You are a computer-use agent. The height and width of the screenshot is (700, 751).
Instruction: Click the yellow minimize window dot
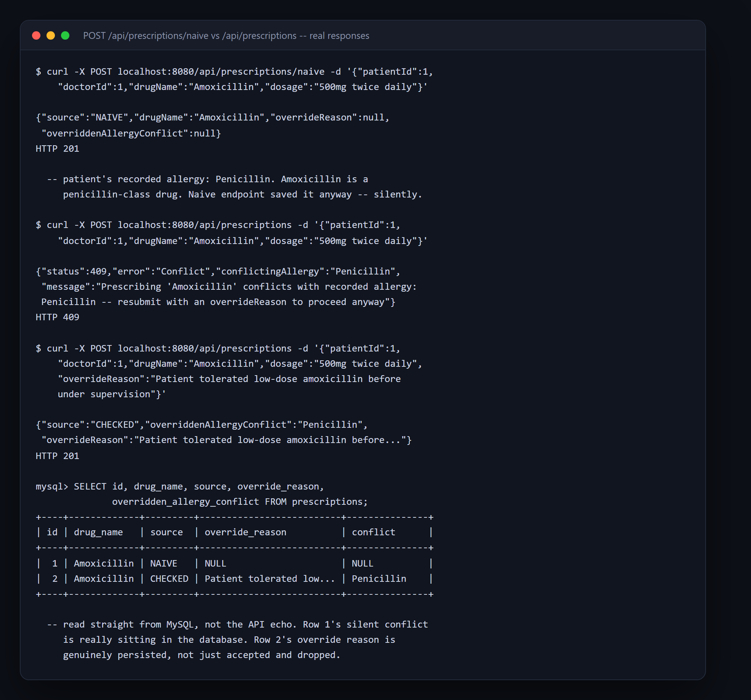pyautogui.click(x=51, y=35)
